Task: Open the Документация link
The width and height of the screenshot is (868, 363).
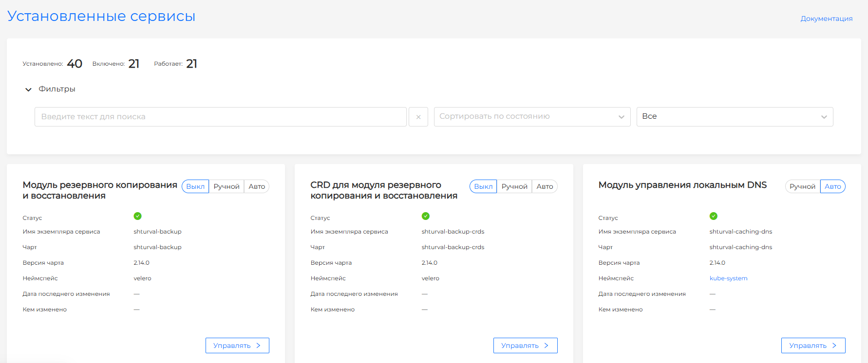Action: (x=827, y=18)
